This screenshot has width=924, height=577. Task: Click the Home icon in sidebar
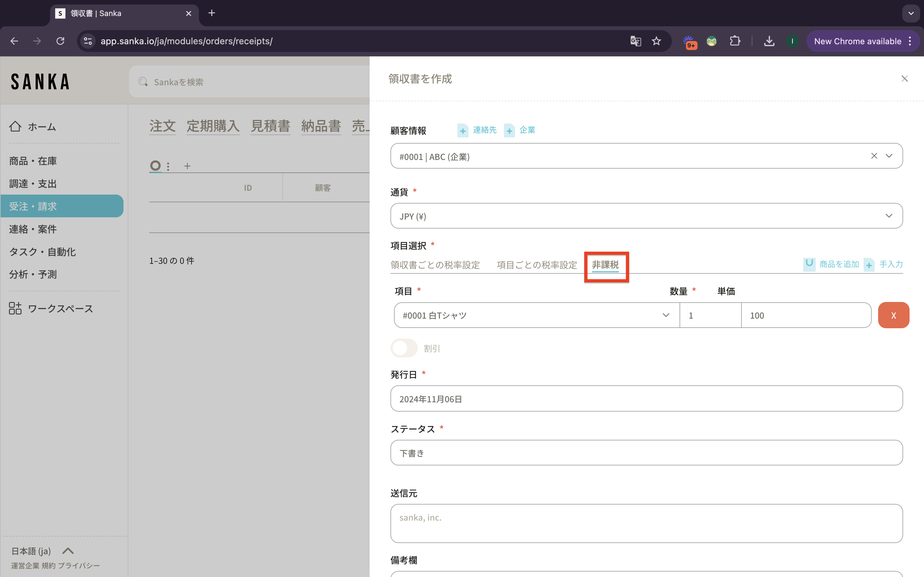tap(15, 126)
